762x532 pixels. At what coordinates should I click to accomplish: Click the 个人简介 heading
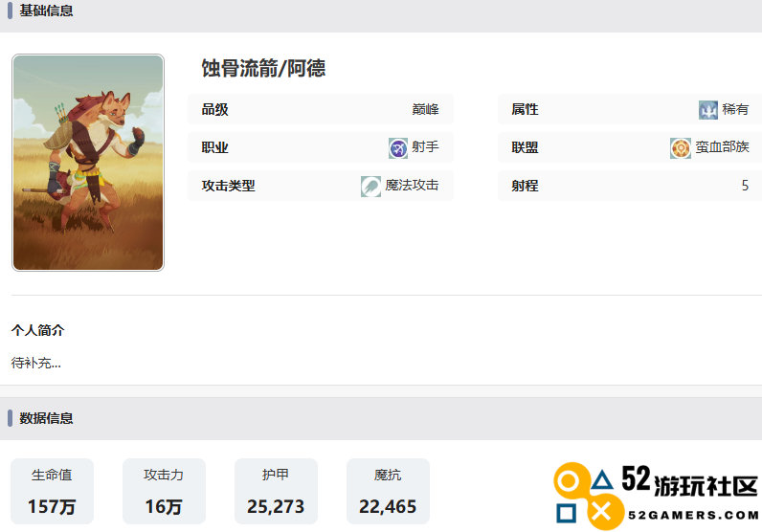pyautogui.click(x=38, y=330)
